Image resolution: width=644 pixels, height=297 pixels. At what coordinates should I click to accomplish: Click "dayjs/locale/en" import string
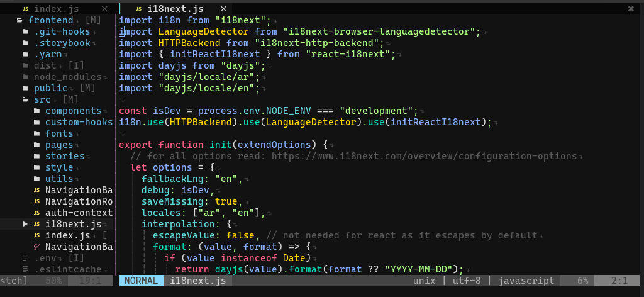coord(206,88)
